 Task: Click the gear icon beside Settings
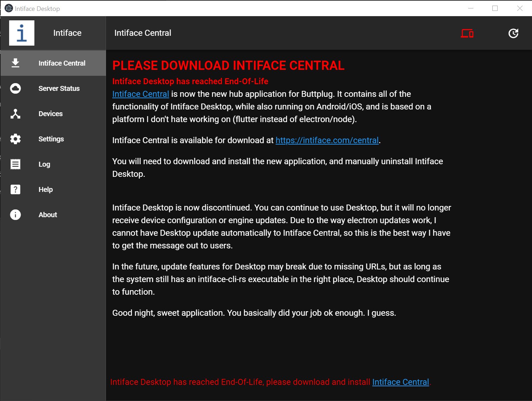(15, 139)
